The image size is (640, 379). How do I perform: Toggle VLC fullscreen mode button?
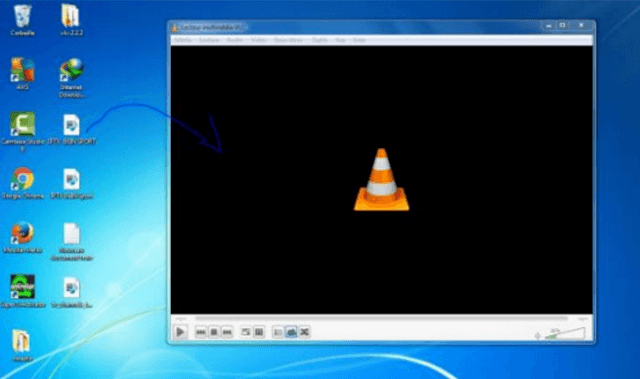click(245, 332)
